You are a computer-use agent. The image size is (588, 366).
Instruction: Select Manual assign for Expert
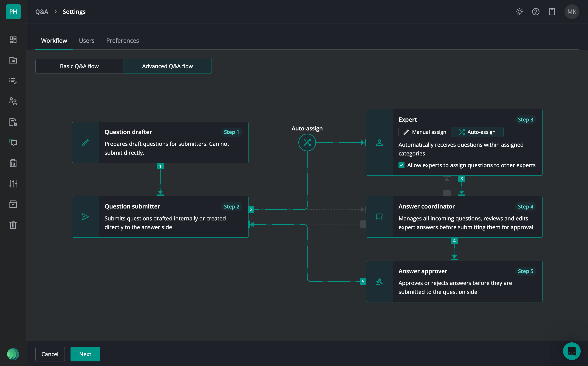pos(425,132)
